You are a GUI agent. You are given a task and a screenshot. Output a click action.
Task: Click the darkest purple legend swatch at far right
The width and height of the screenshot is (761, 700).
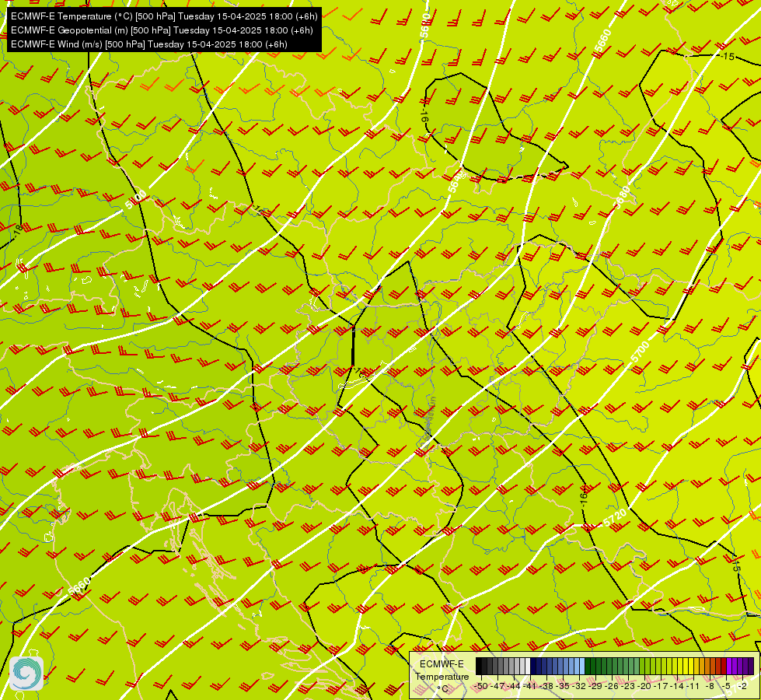tap(751, 666)
